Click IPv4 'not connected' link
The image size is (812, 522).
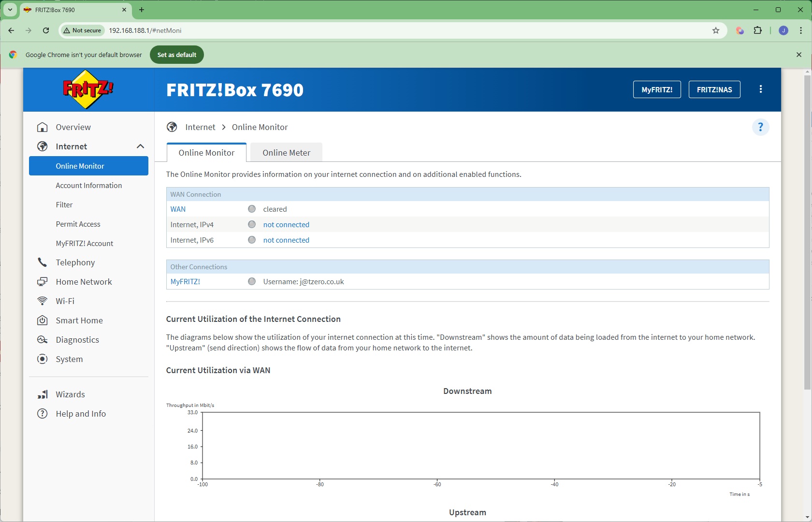[286, 225]
